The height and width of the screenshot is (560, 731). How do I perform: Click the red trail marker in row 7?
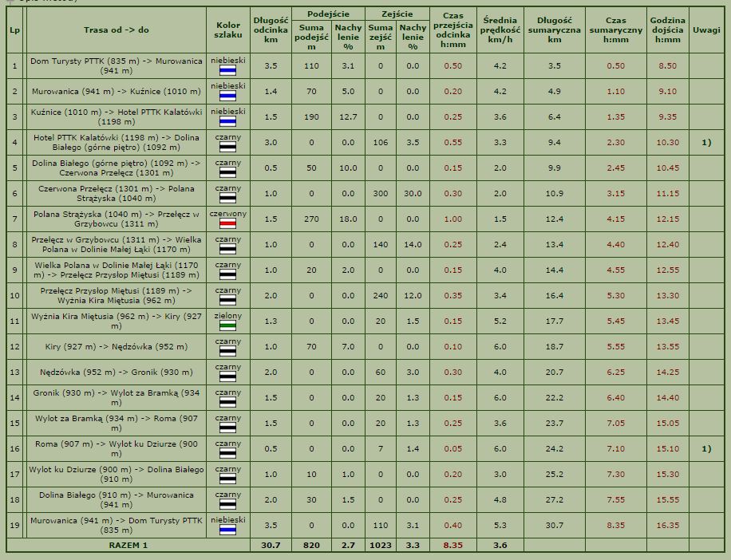pos(227,223)
